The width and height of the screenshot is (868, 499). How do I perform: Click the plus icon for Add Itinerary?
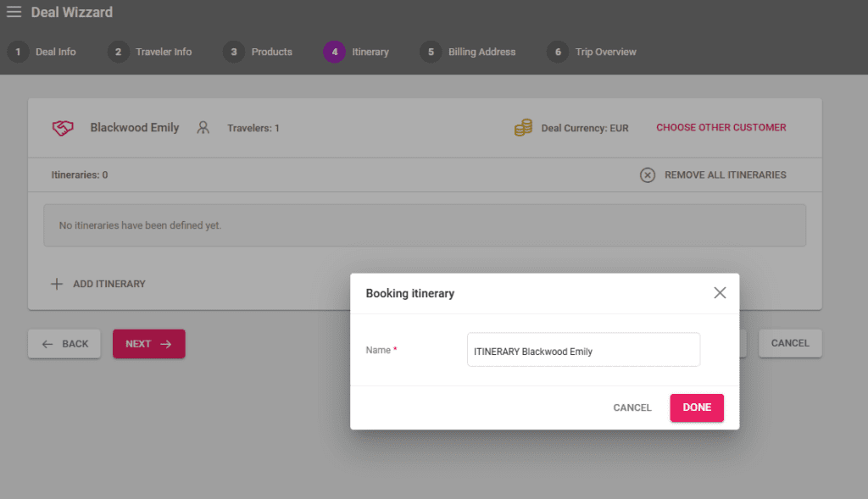click(57, 284)
